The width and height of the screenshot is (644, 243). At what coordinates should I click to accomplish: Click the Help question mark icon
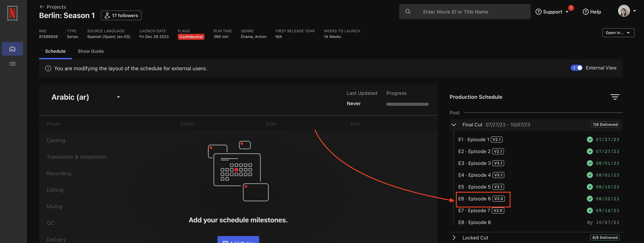coord(585,12)
